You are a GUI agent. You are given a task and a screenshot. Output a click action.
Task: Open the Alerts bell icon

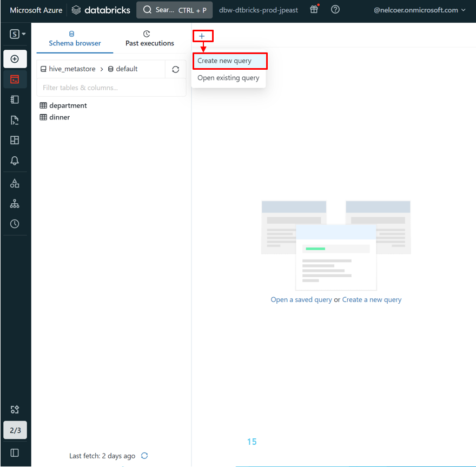tap(15, 161)
